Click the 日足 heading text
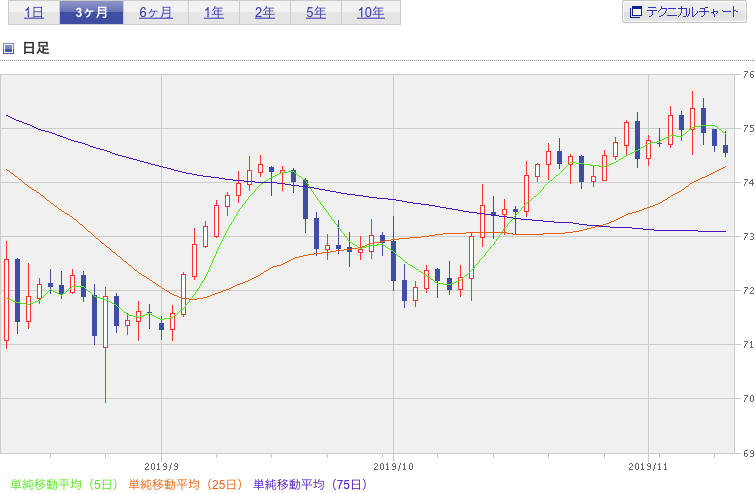 click(x=36, y=48)
